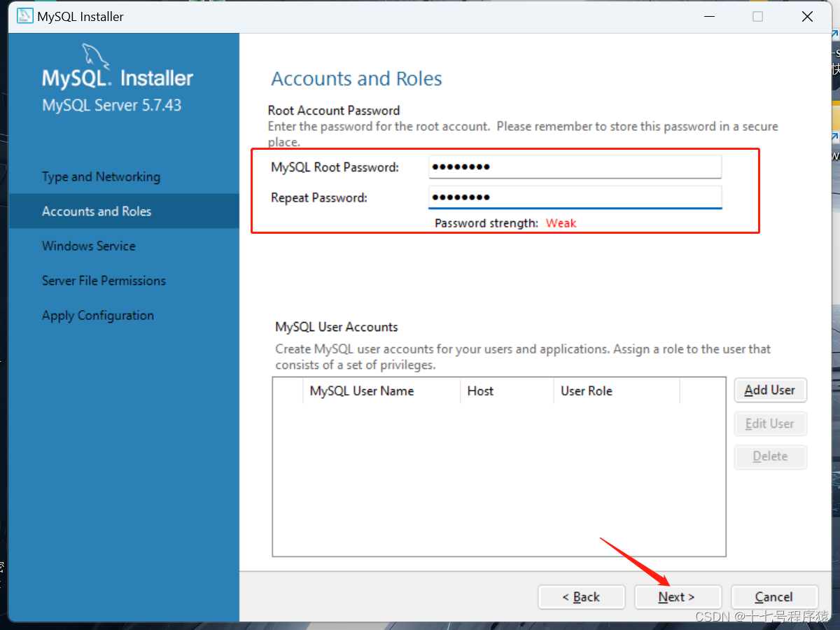The image size is (840, 630).
Task: Select the Accounts and Roles step
Action: coord(123,211)
